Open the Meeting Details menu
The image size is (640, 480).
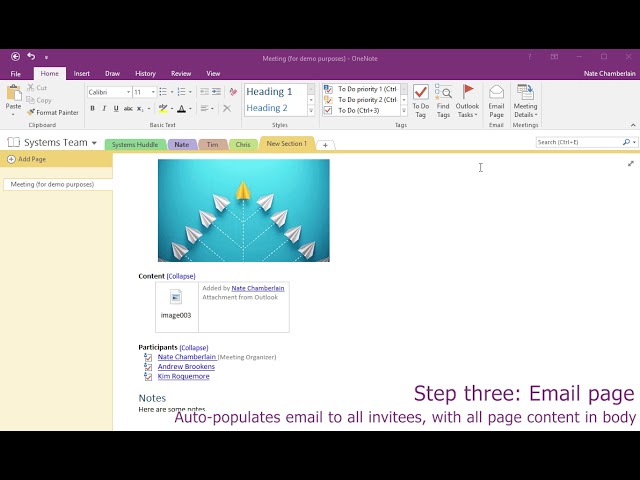click(525, 102)
